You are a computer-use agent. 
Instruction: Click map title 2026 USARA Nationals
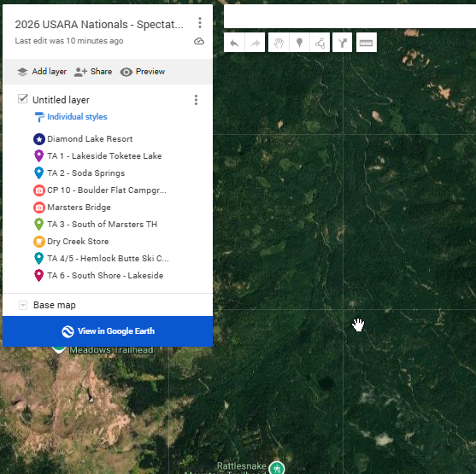pyautogui.click(x=99, y=25)
